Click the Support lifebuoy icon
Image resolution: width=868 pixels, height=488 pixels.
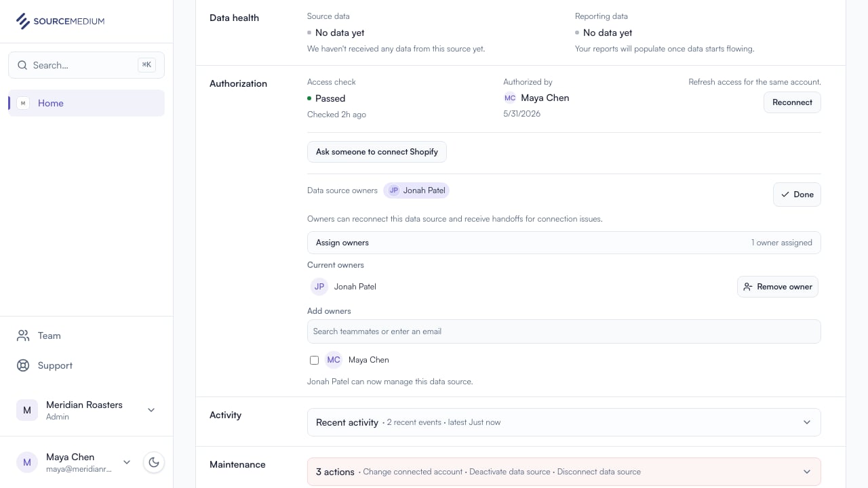click(23, 365)
